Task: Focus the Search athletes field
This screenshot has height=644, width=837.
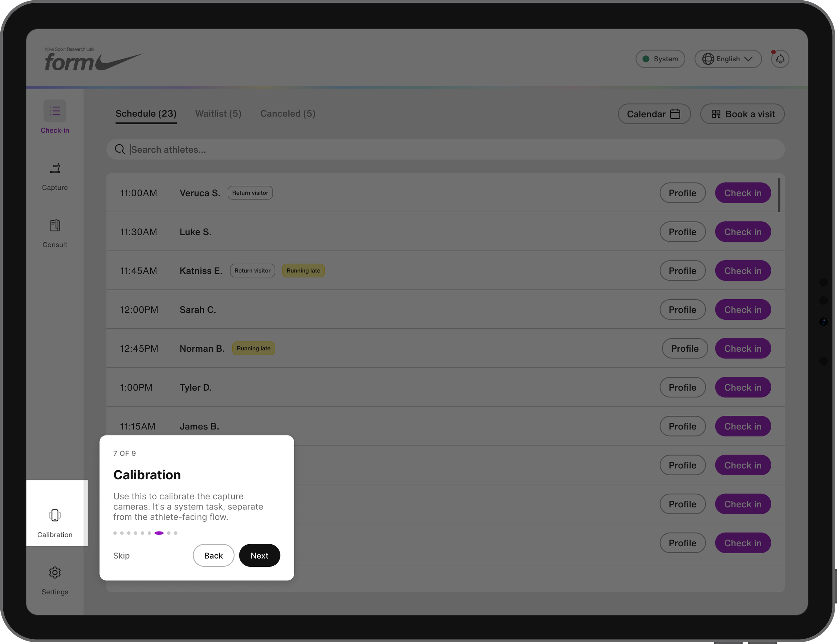Action: coord(445,149)
